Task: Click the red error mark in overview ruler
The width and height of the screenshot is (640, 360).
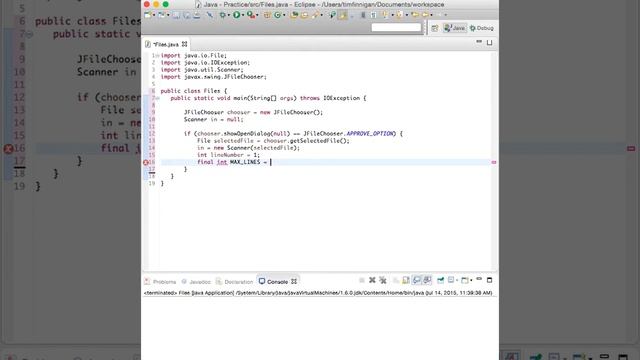Action: pyautogui.click(x=493, y=162)
